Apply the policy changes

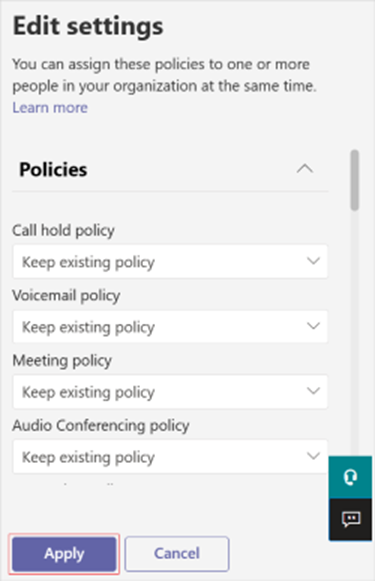(64, 554)
